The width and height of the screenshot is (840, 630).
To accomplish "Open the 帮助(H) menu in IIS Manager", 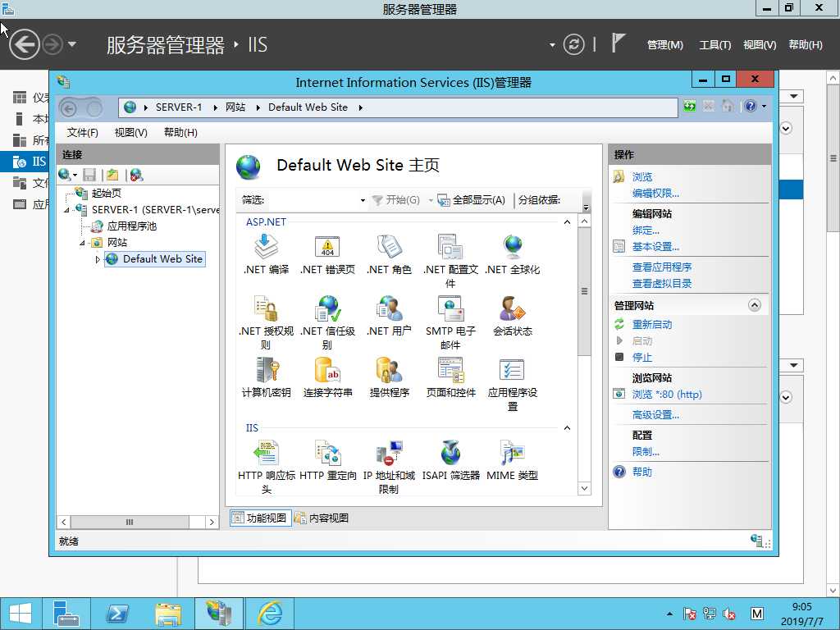I will click(x=180, y=132).
